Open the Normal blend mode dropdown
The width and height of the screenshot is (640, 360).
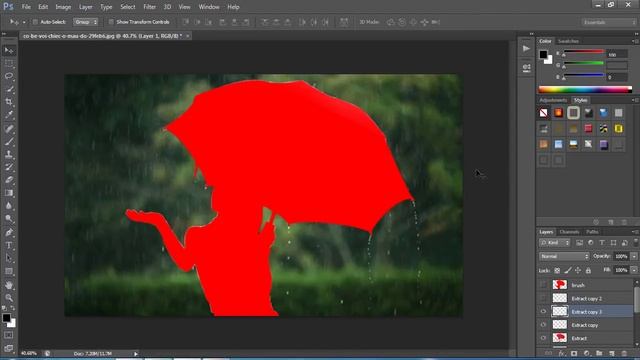pos(564,256)
